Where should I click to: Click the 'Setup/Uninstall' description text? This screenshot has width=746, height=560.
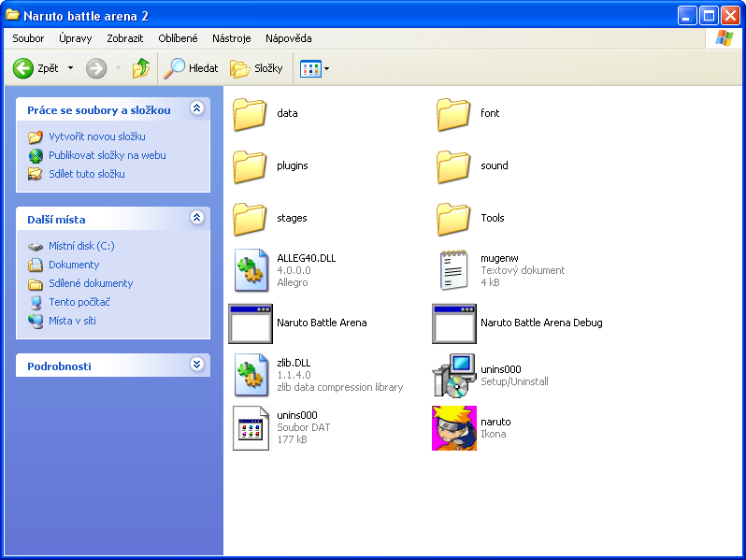[514, 381]
